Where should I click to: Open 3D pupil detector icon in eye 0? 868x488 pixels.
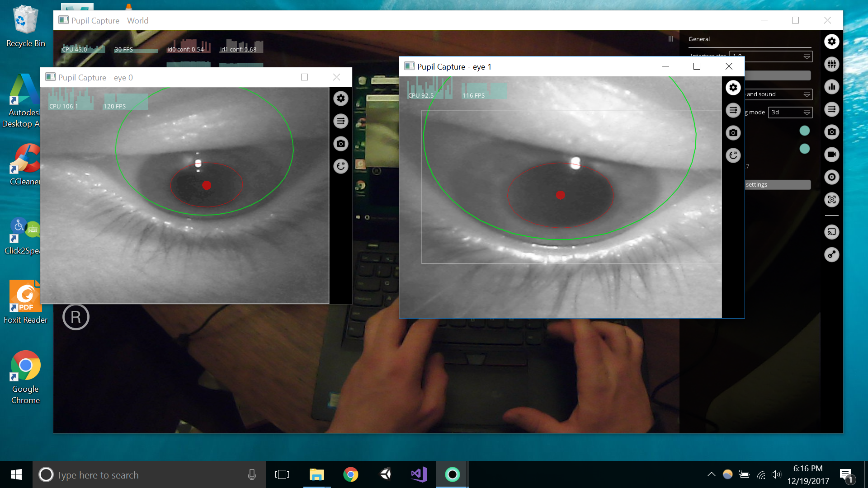point(341,166)
